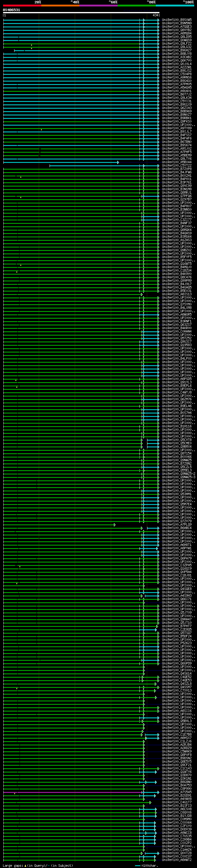The height and width of the screenshot is (868, 197).
Task: Follow the UniRef100_Q9CF21 link
Action: pos(177,765)
